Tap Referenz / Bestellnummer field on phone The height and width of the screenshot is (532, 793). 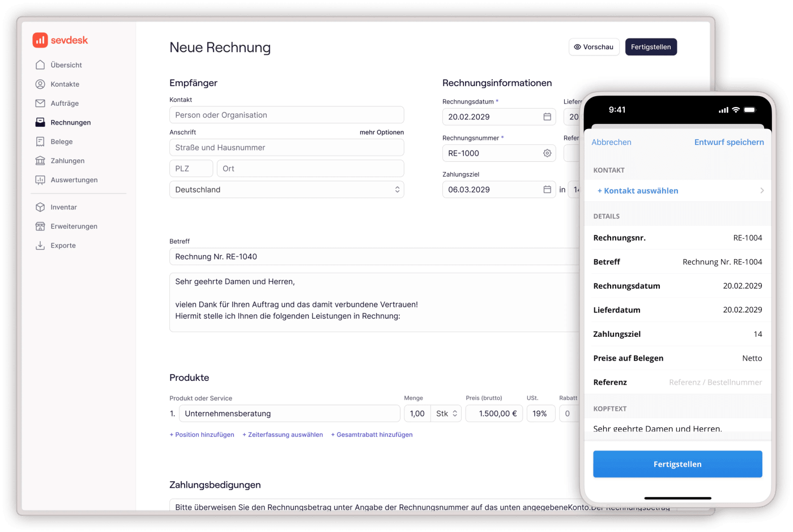click(715, 383)
